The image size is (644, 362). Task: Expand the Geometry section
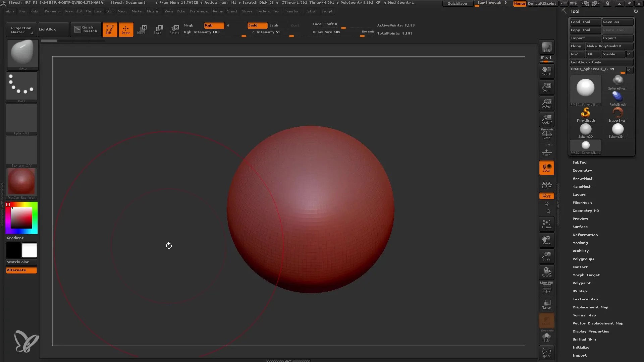[582, 171]
